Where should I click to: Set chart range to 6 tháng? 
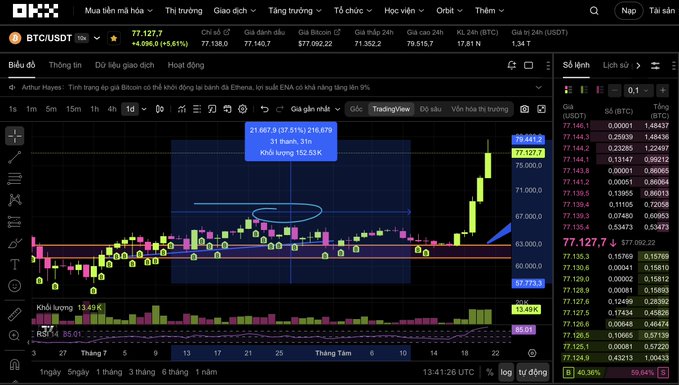point(175,372)
